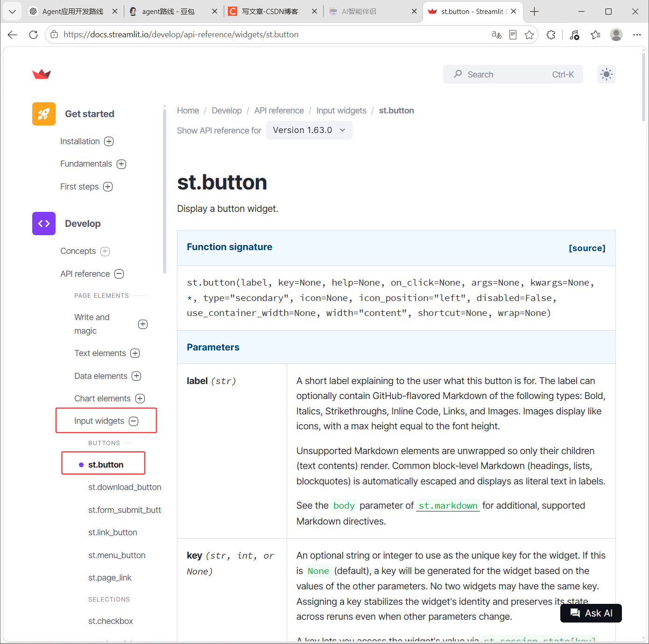
Task: Open the Develop breadcrumb link
Action: (226, 111)
